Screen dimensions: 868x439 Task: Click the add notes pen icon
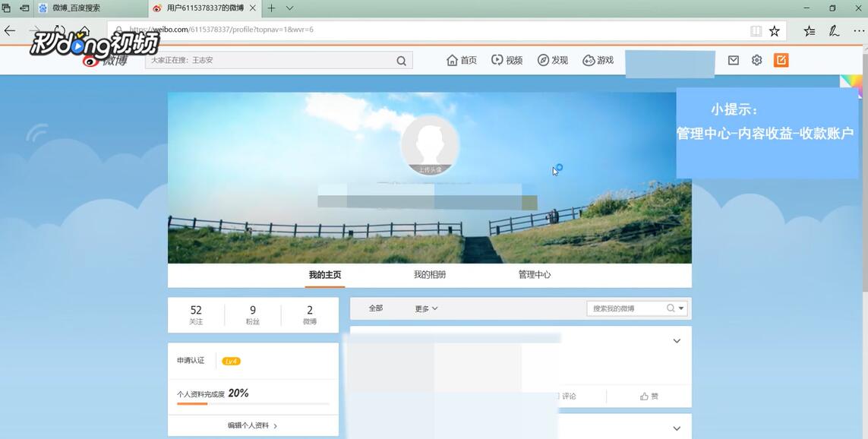click(835, 31)
